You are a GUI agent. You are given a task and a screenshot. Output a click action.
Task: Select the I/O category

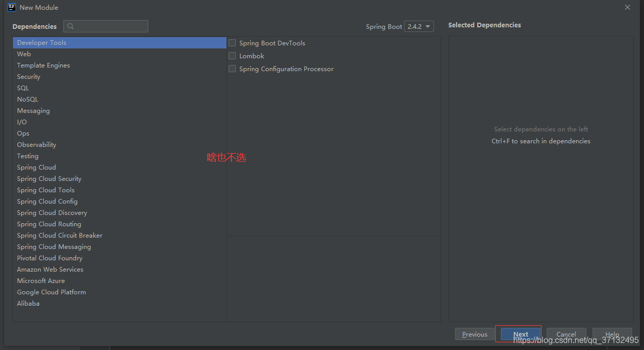pos(119,122)
